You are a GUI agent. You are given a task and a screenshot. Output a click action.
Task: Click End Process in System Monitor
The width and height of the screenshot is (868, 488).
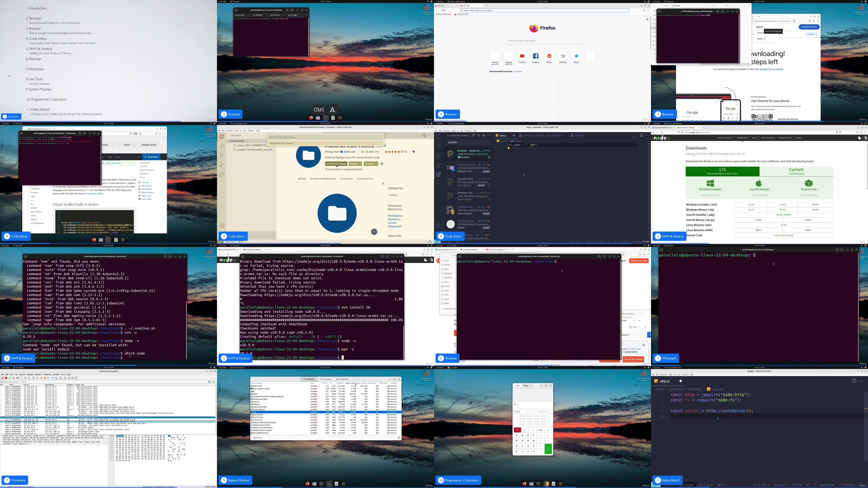(x=257, y=438)
